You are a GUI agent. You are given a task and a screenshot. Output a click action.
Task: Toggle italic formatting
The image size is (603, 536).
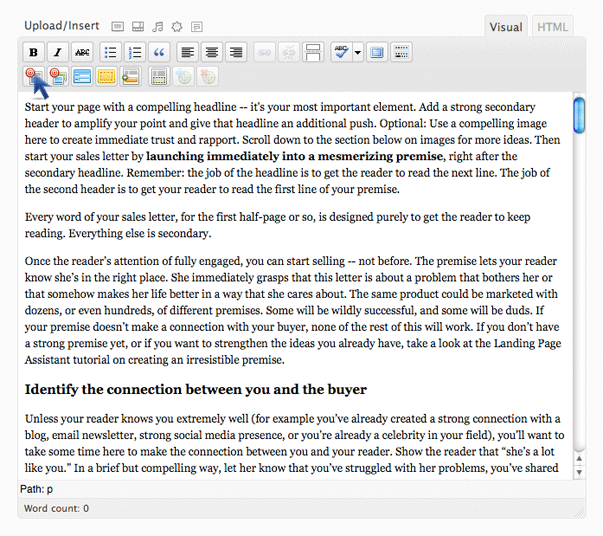[x=58, y=52]
